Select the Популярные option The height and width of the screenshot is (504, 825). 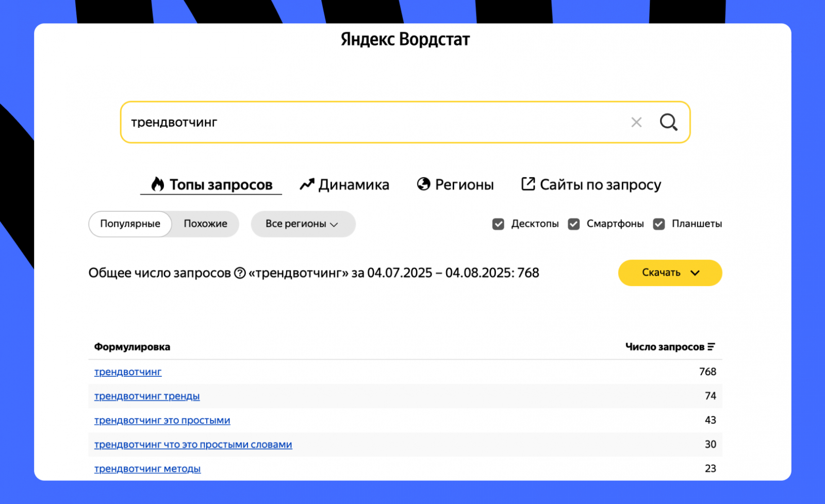click(130, 224)
